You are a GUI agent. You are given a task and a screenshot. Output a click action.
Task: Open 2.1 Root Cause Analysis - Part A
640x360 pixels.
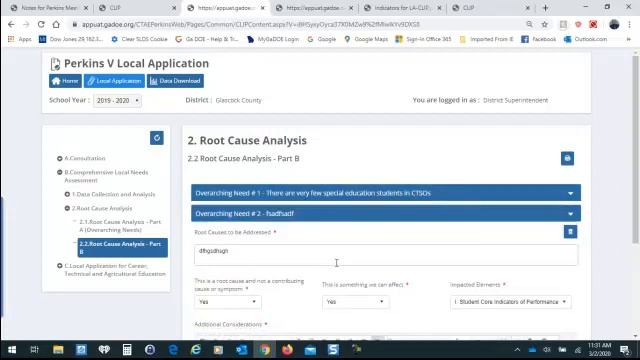pyautogui.click(x=120, y=226)
